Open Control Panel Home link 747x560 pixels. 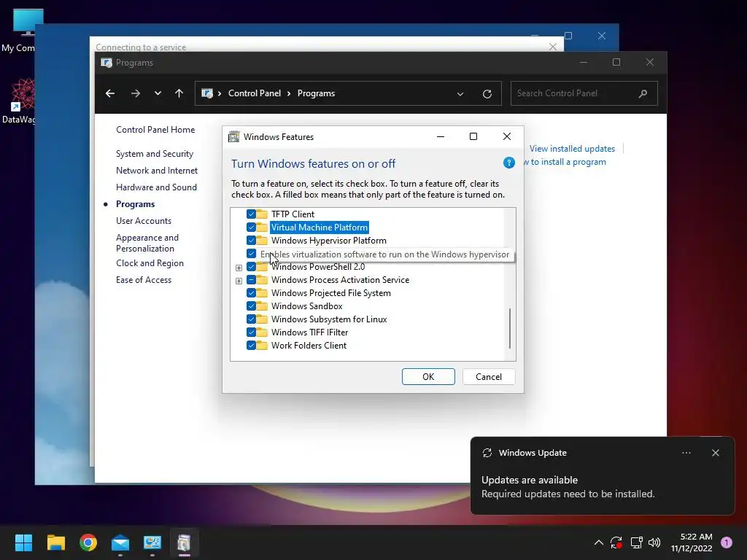[x=155, y=130]
